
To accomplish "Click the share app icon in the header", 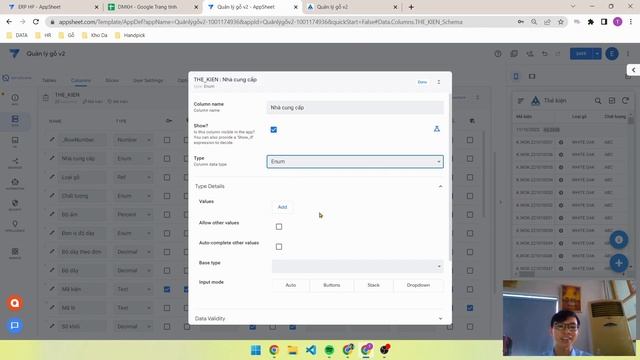I will click(529, 53).
